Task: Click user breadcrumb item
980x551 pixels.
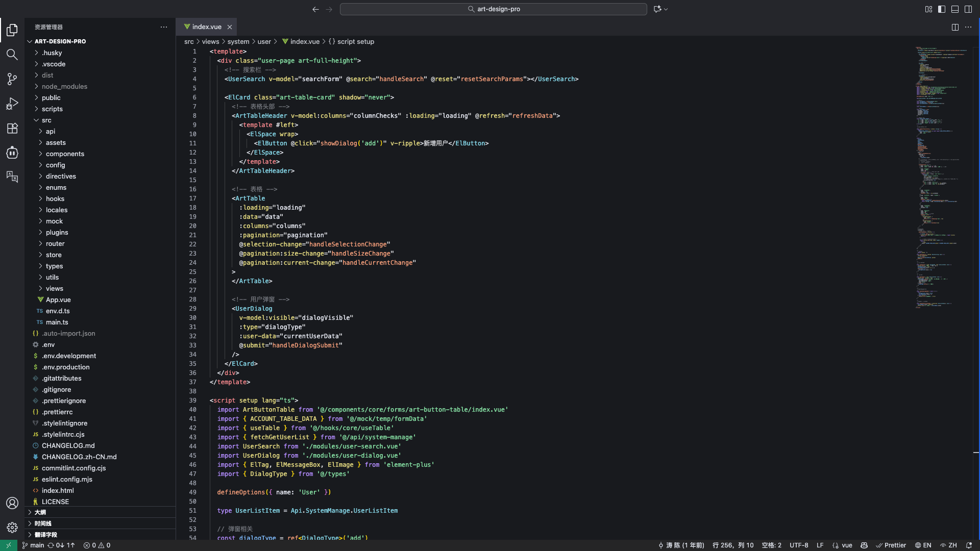Action: coord(264,42)
